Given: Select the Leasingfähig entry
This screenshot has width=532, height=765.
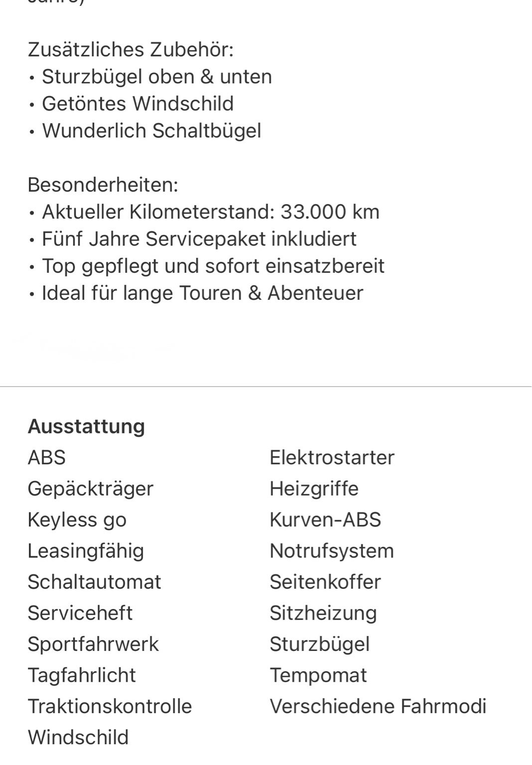Looking at the screenshot, I should click(x=86, y=551).
